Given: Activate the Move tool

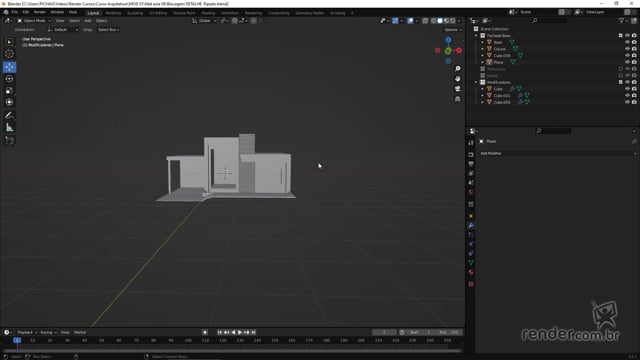Looking at the screenshot, I should click(9, 67).
